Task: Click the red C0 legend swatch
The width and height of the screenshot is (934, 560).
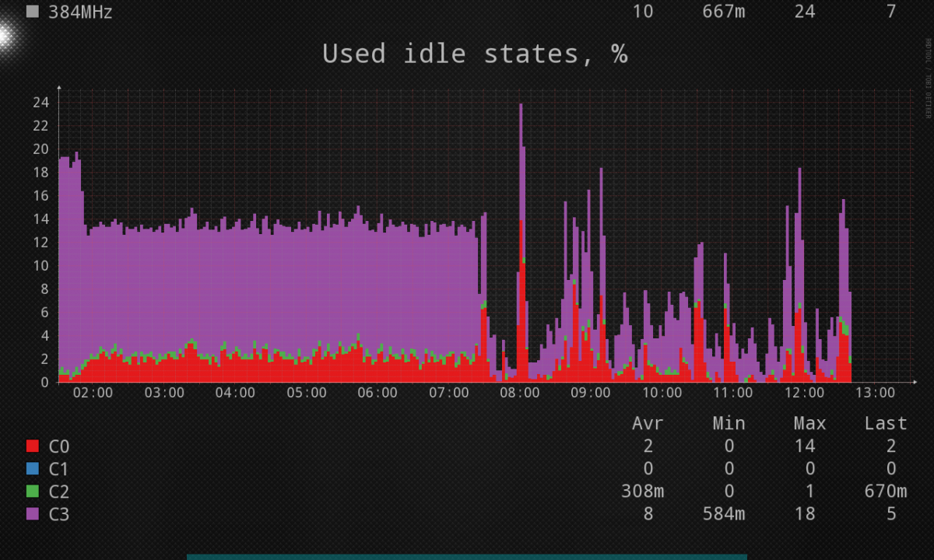Action: (33, 446)
